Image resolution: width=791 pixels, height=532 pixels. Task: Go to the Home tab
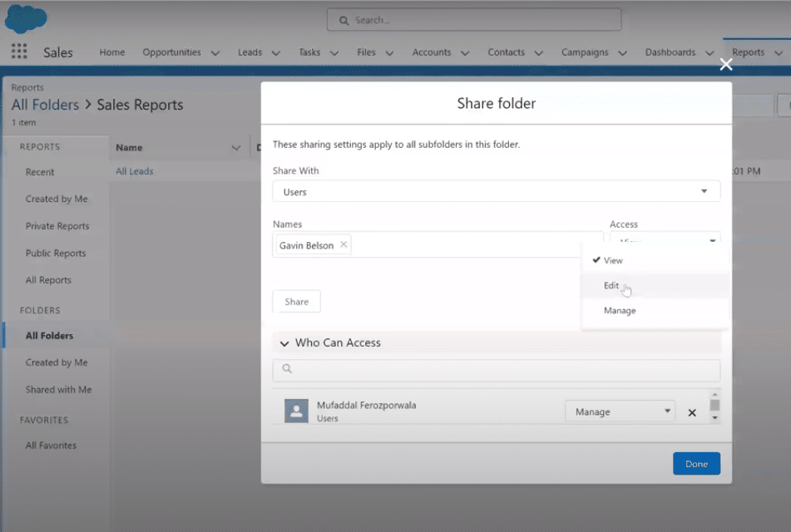tap(112, 52)
